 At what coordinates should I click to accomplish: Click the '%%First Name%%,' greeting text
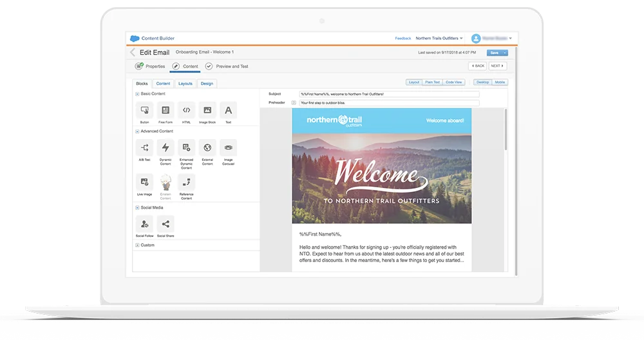tap(320, 234)
